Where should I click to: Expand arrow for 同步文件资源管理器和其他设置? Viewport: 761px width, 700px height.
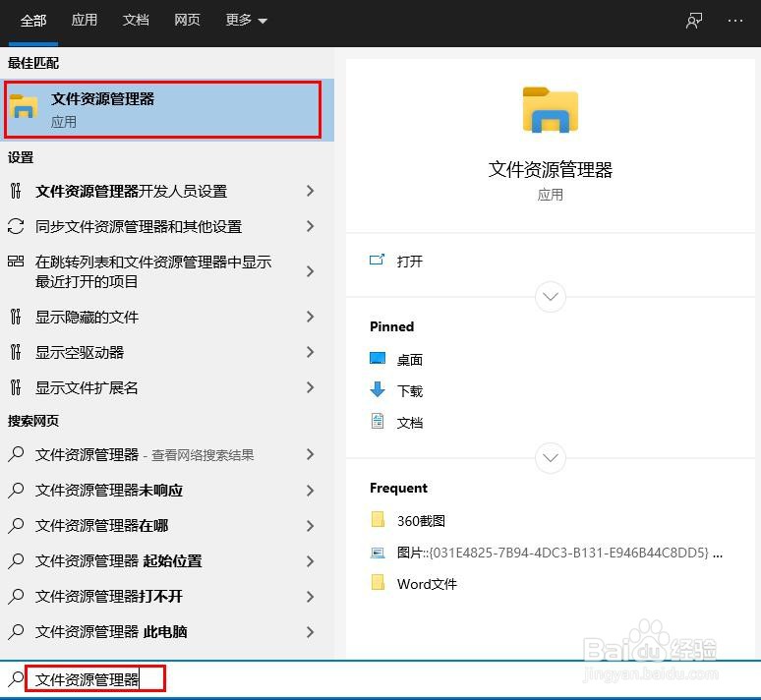[x=310, y=226]
